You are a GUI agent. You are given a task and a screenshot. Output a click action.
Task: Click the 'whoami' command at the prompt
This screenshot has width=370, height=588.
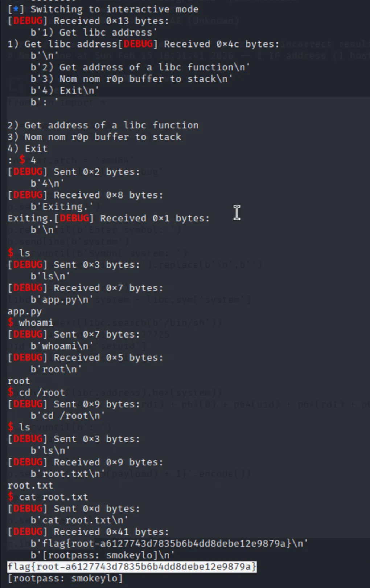click(36, 323)
